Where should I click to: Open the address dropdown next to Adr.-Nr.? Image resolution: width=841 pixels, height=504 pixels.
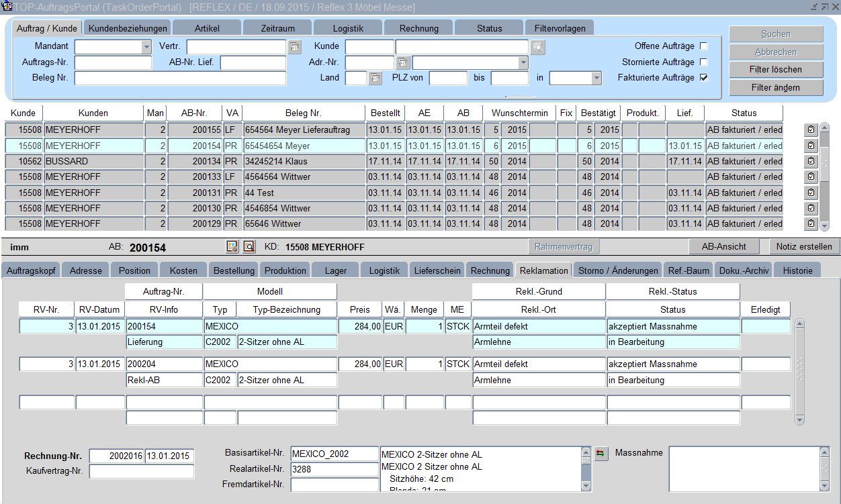(523, 62)
